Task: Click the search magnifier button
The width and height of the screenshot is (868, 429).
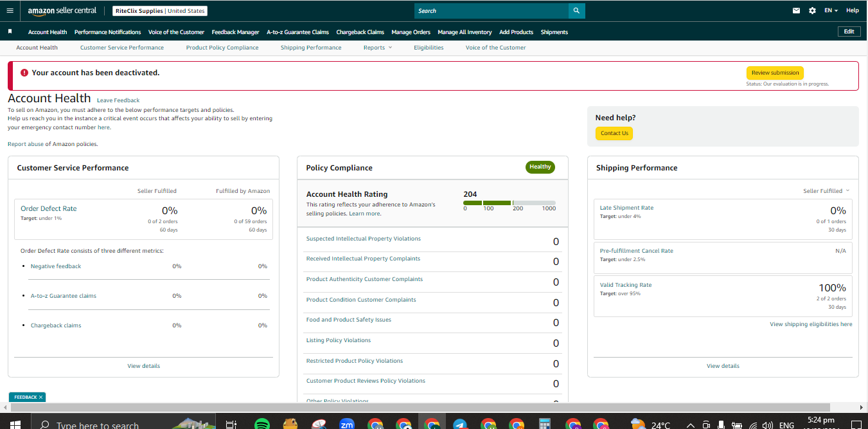Action: 577,10
